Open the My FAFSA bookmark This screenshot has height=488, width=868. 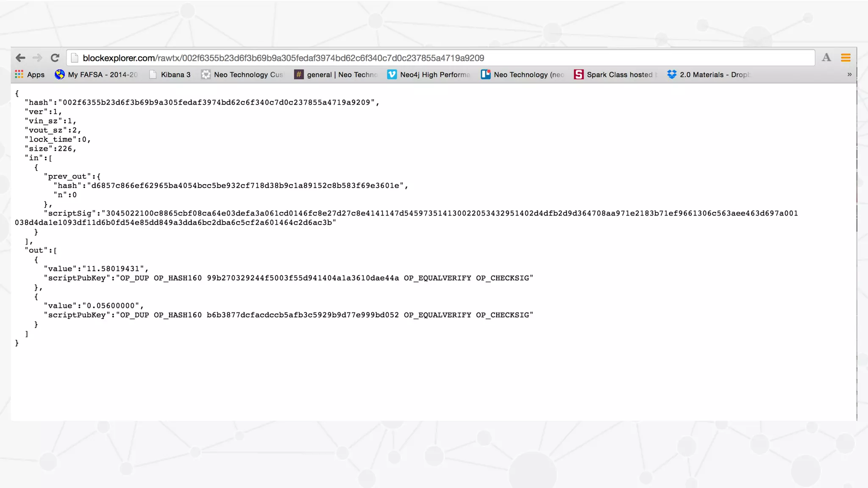click(x=97, y=75)
